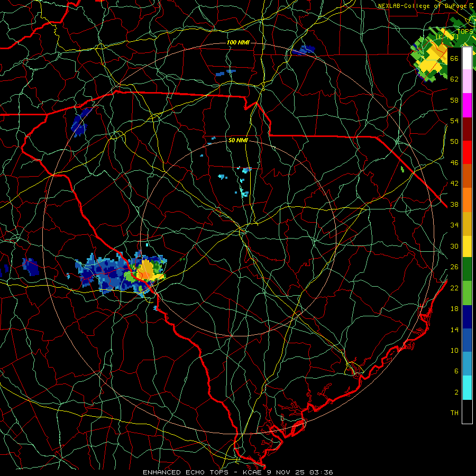Click the "50" legend value

coord(454,142)
